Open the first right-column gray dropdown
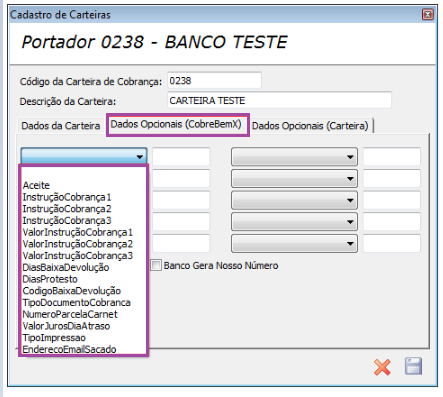 [x=294, y=157]
